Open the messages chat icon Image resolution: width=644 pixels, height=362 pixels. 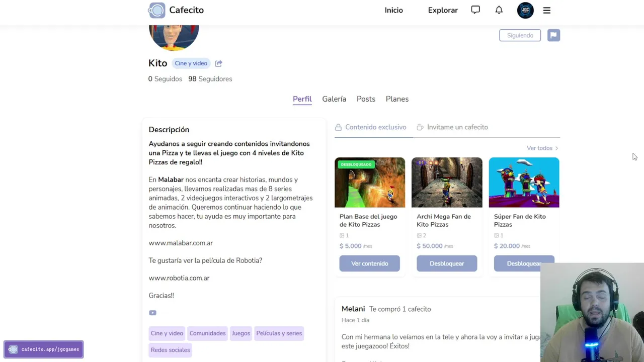tap(475, 10)
